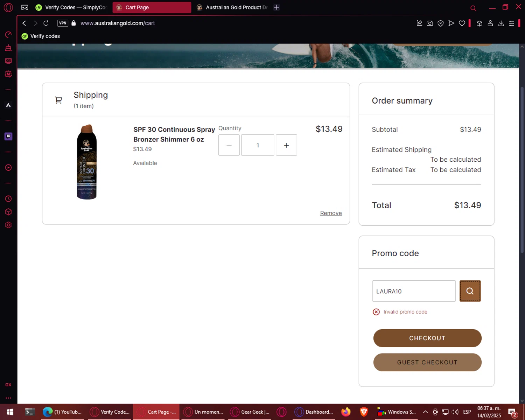The height and width of the screenshot is (420, 525).
Task: Open Windows Start menu
Action: 10,412
